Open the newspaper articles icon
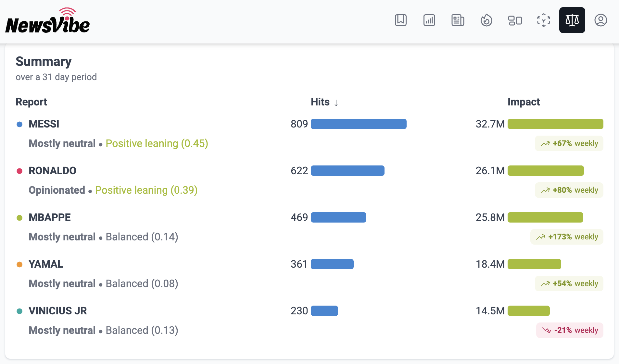The height and width of the screenshot is (364, 619). 458,20
